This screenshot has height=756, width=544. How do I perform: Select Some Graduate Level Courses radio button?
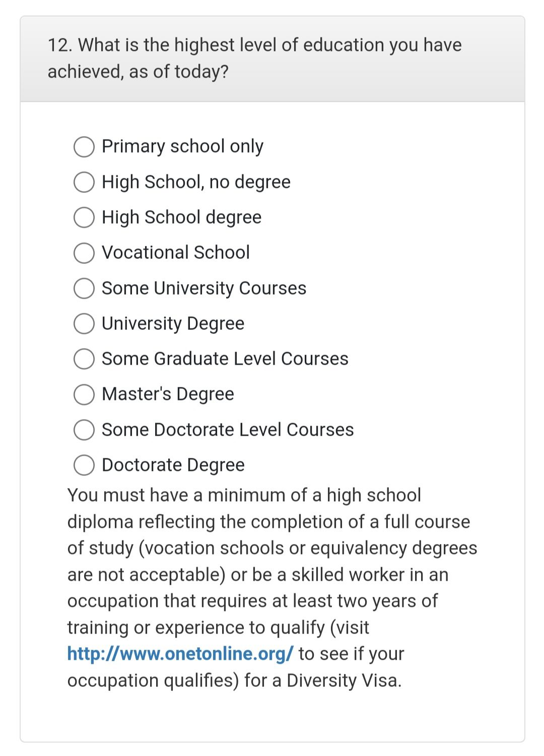click(84, 359)
